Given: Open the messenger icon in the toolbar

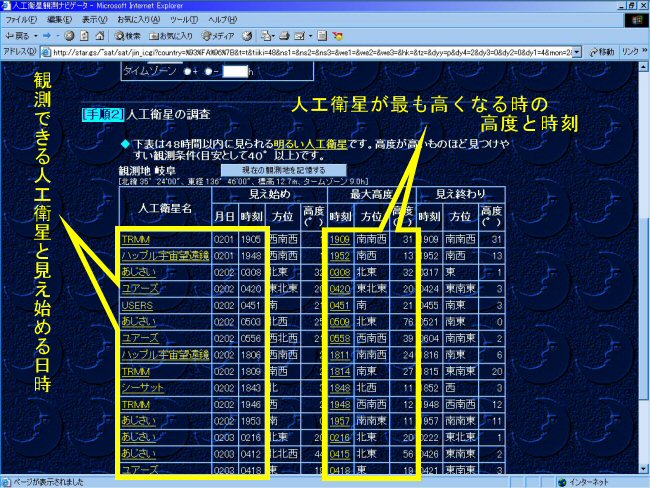Looking at the screenshot, I should coord(337,36).
